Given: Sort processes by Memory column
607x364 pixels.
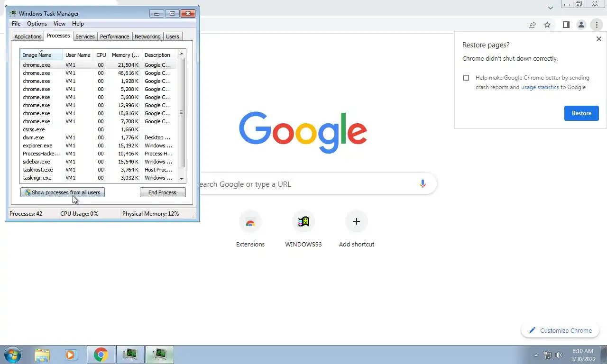Looking at the screenshot, I should pyautogui.click(x=125, y=55).
